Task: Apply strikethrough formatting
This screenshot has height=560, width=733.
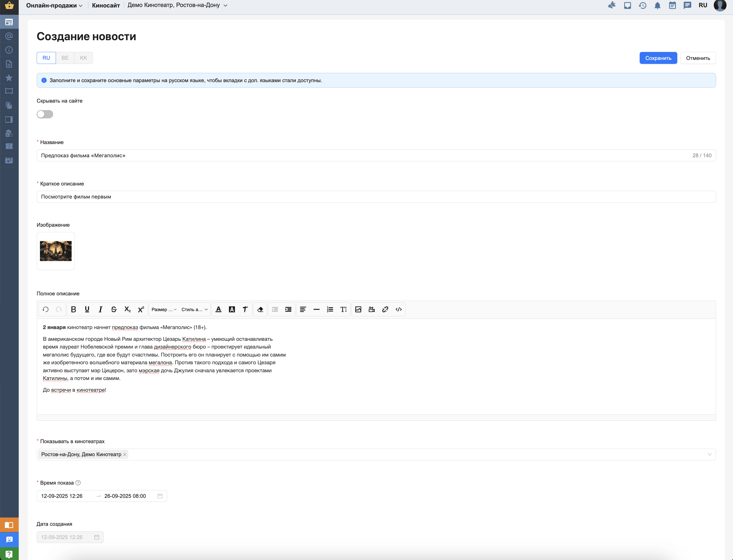Action: [114, 309]
